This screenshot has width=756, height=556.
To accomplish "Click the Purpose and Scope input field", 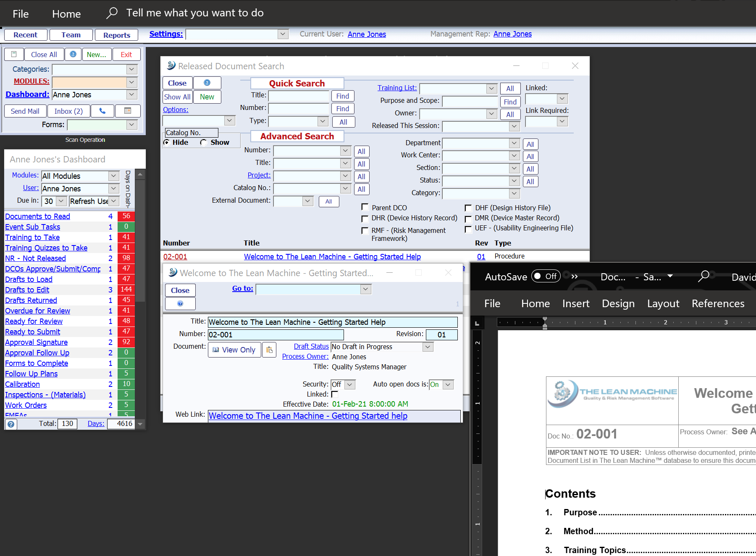I will coord(470,101).
